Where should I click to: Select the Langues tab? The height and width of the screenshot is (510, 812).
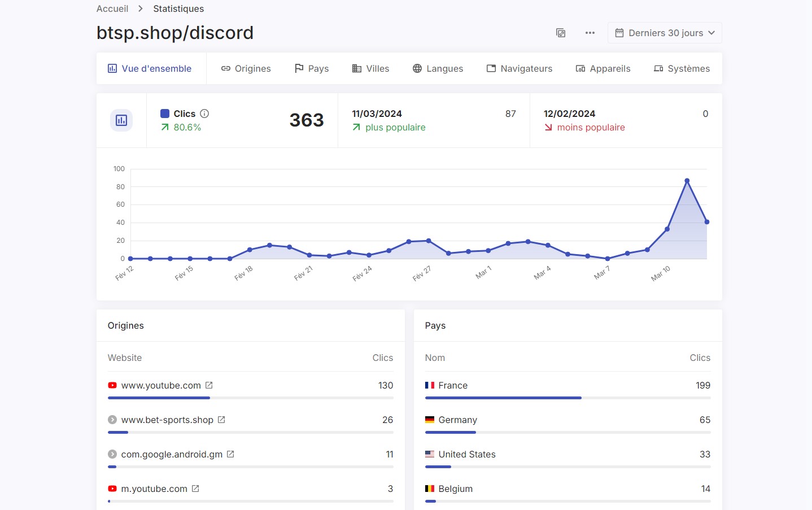coord(438,68)
